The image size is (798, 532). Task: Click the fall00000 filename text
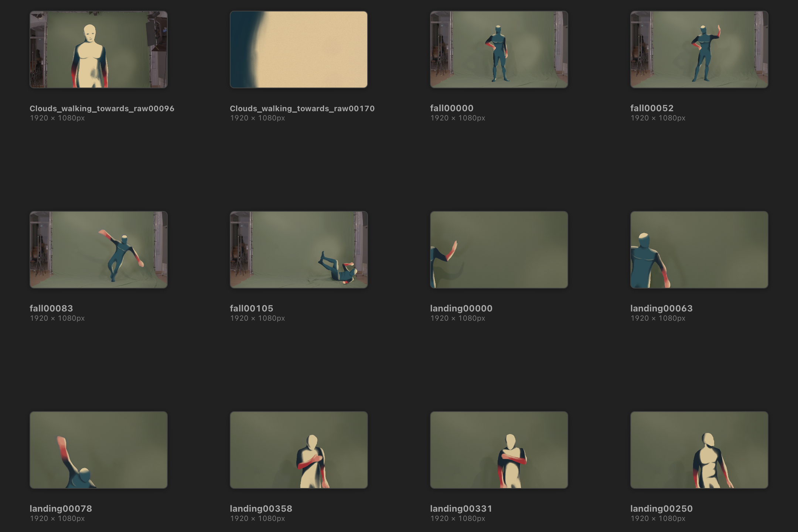coord(452,108)
